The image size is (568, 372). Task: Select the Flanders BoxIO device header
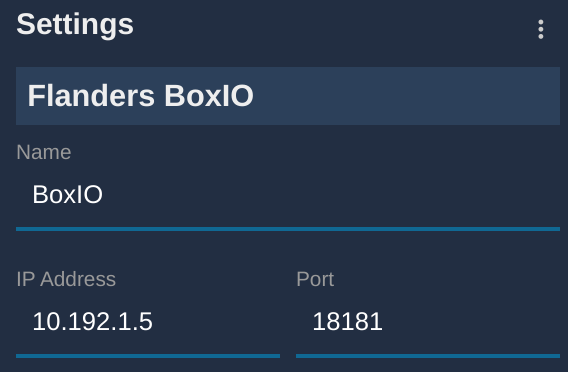(288, 96)
